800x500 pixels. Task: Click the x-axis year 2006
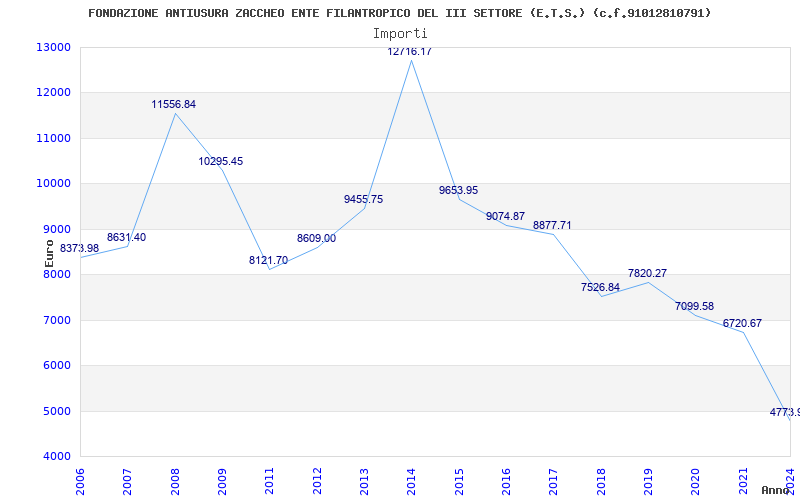tap(80, 481)
